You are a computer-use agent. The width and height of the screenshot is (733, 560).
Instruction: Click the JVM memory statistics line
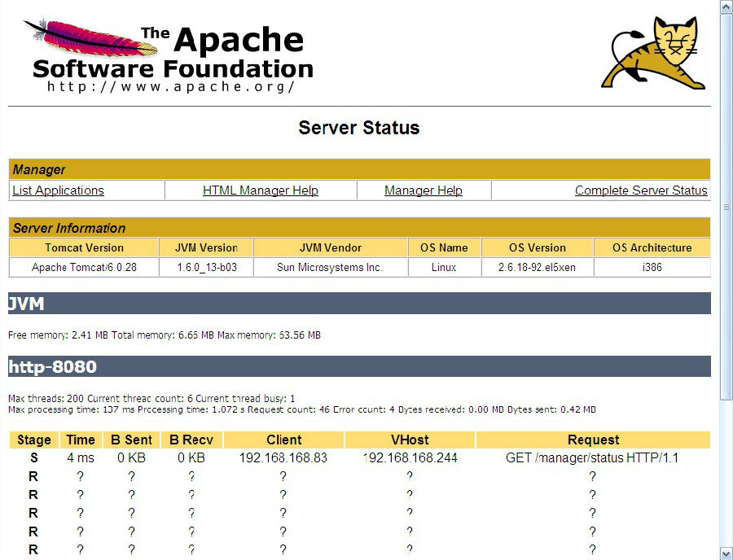point(165,335)
